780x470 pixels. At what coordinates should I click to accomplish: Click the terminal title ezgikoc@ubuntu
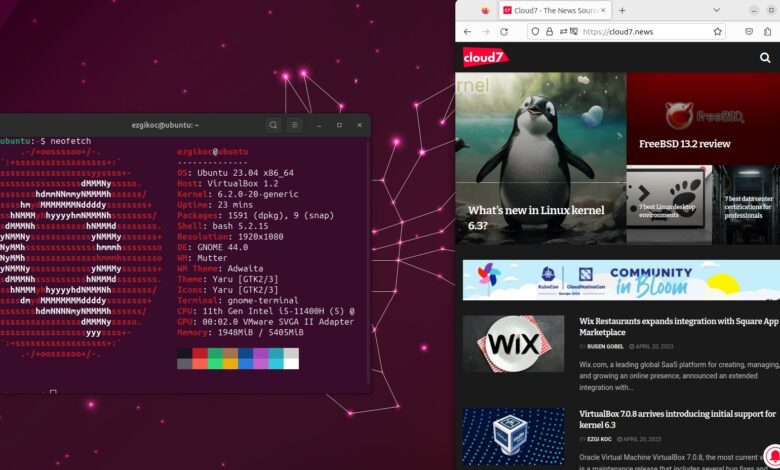point(165,125)
